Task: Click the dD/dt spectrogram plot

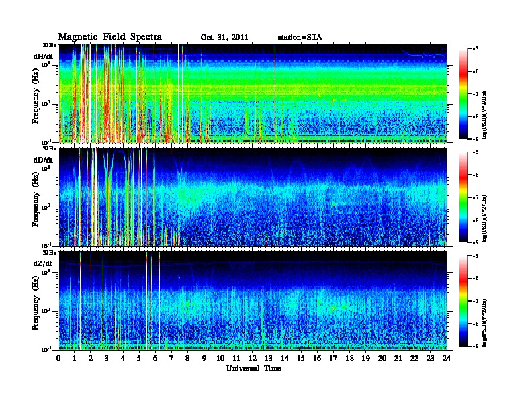Action: pos(253,197)
